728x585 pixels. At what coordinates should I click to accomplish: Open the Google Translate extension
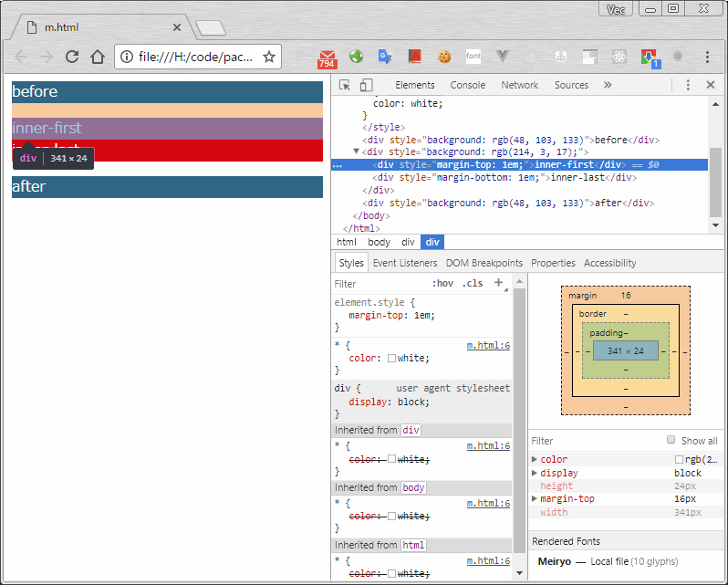pos(385,57)
